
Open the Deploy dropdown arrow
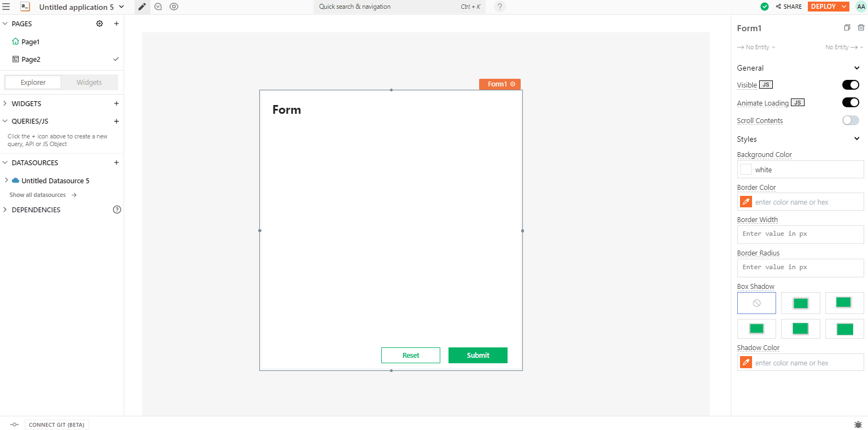[844, 7]
